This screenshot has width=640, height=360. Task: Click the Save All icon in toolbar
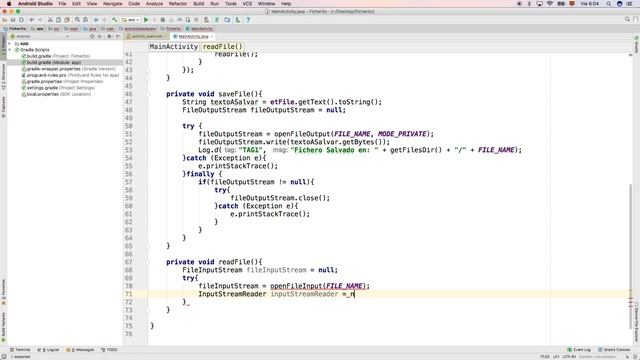[13, 20]
